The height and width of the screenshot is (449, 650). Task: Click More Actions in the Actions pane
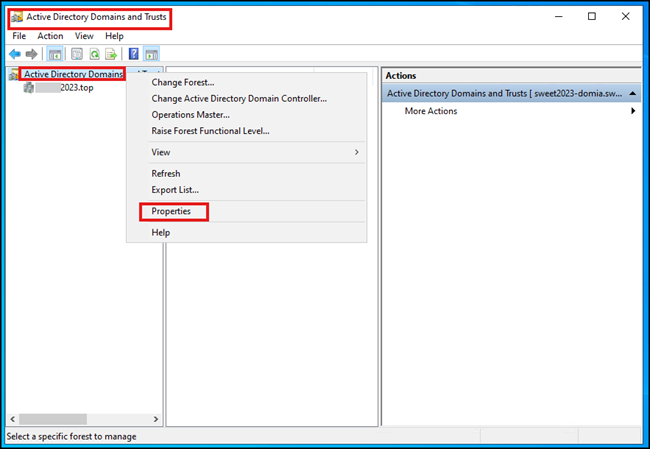[x=431, y=111]
